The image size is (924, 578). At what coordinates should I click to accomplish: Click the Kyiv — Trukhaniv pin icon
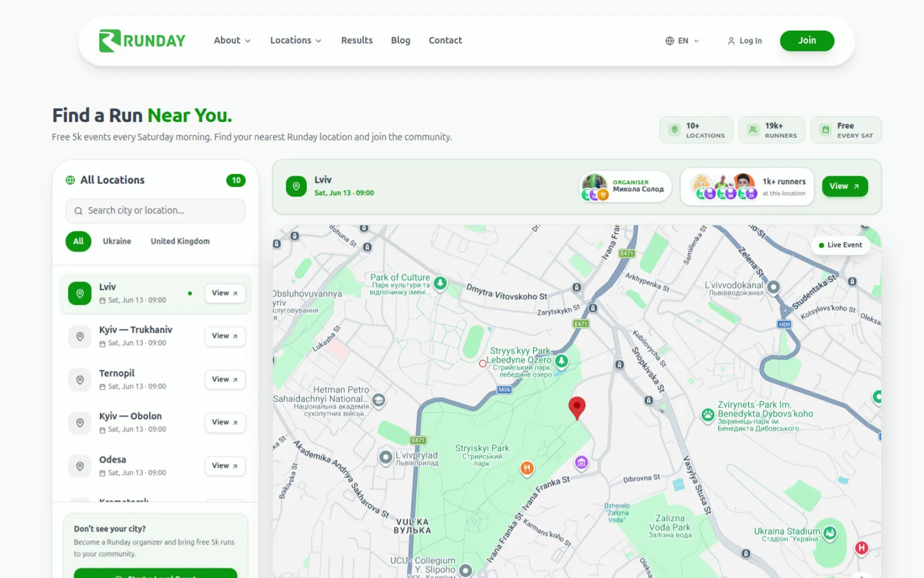pyautogui.click(x=80, y=336)
